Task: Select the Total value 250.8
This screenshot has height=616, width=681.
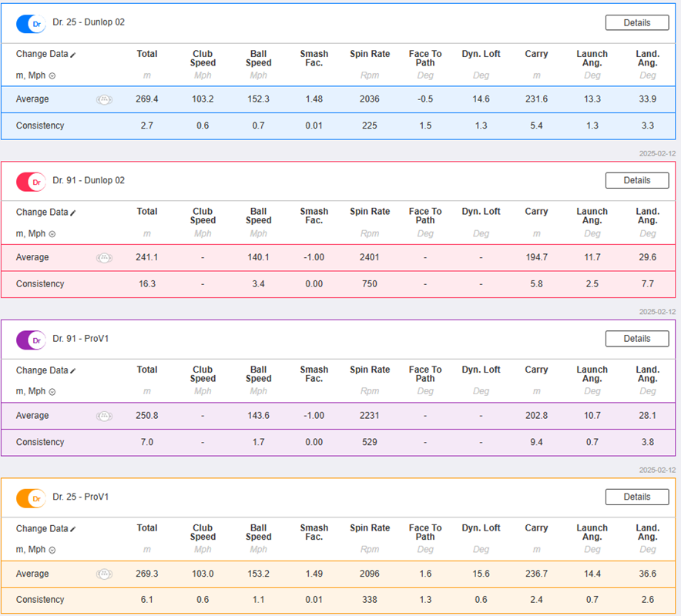Action: point(147,416)
